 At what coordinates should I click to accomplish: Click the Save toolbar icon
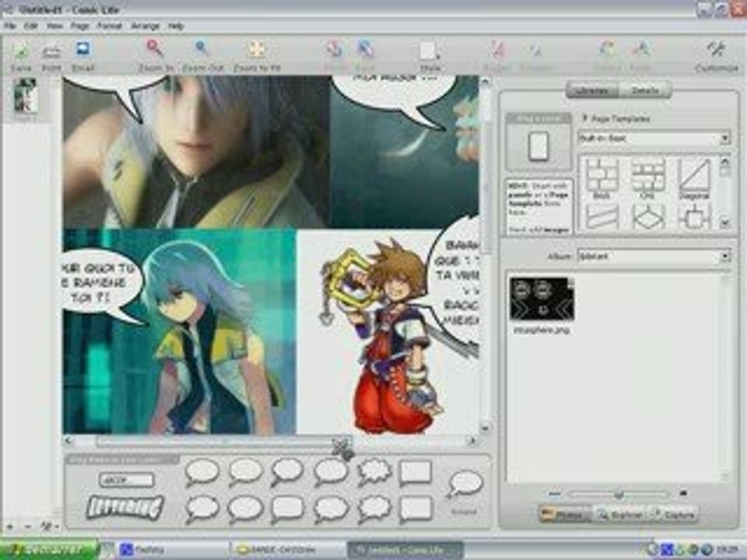[x=22, y=51]
